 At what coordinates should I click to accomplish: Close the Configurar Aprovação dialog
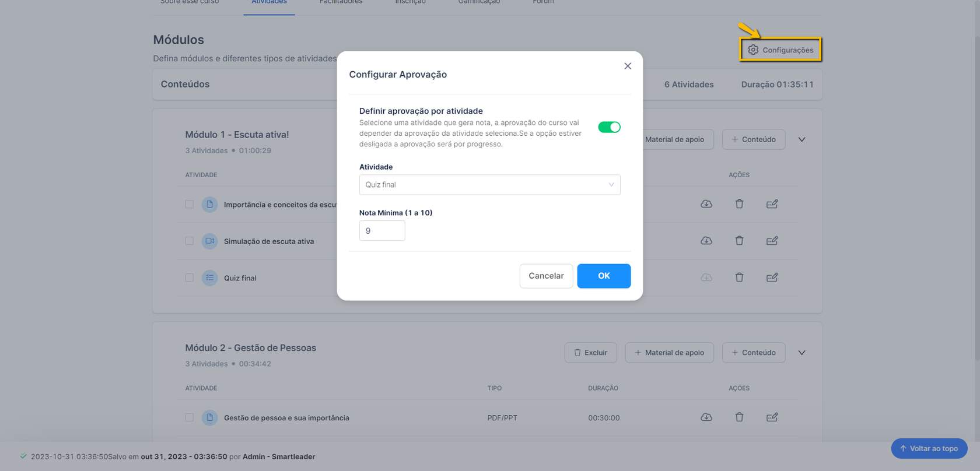[628, 66]
